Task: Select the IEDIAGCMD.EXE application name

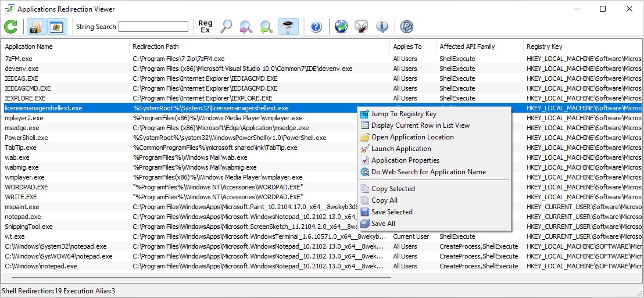Action: click(x=27, y=88)
